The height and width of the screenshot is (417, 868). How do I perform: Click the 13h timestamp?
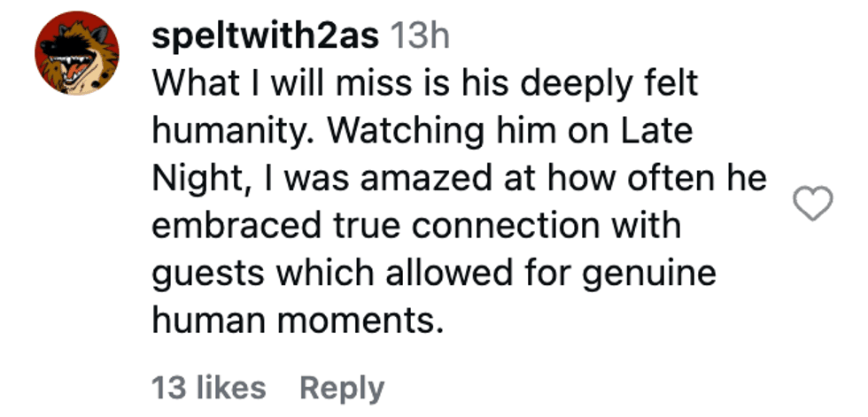pos(420,36)
